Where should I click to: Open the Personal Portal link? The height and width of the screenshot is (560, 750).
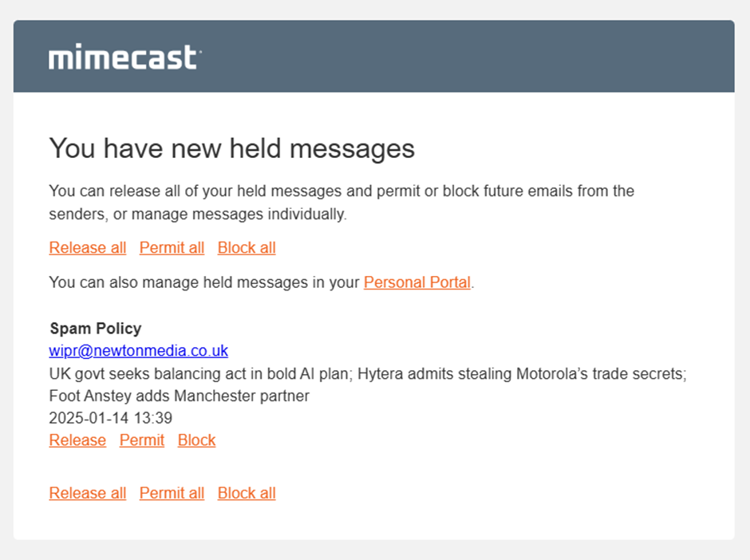(417, 282)
